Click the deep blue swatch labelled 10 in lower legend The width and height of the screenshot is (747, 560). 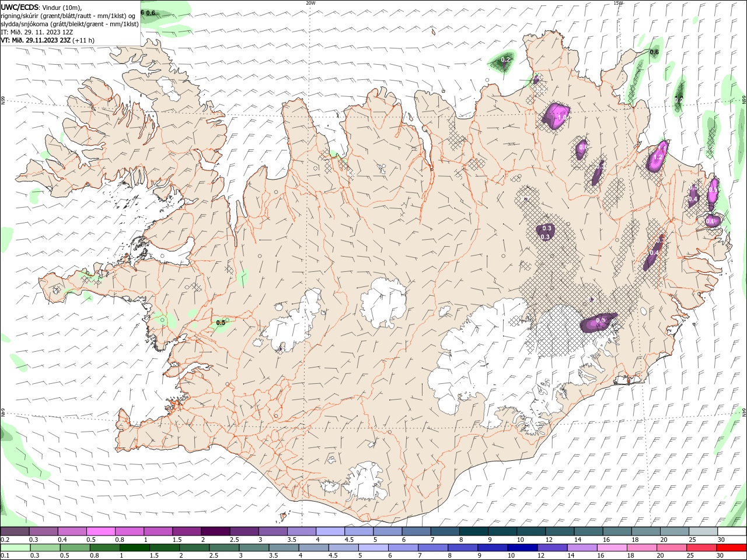point(521,548)
